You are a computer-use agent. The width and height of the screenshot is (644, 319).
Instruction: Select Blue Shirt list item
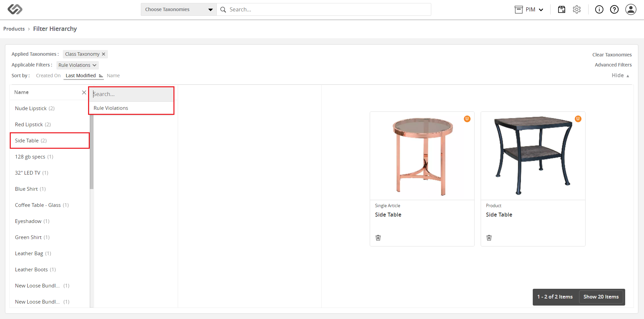tap(50, 189)
